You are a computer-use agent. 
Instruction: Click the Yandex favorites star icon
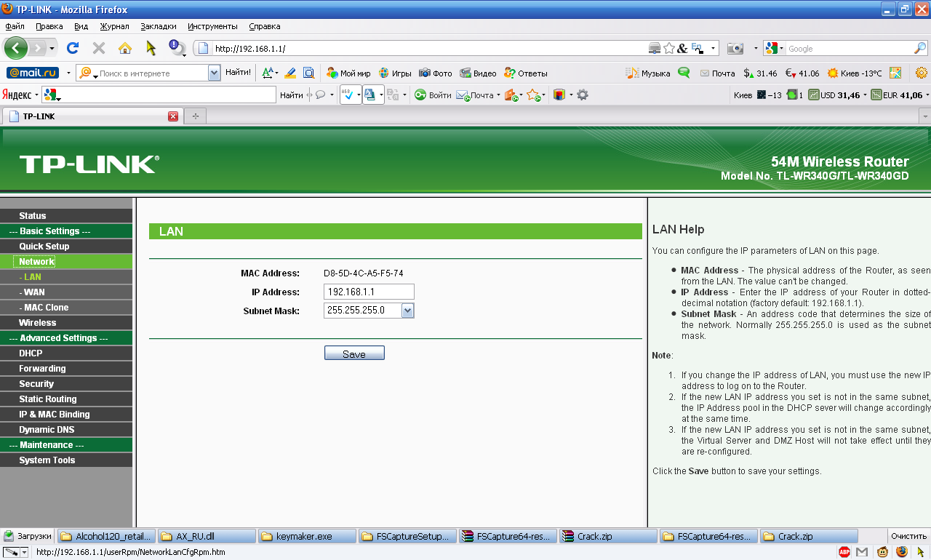[533, 95]
